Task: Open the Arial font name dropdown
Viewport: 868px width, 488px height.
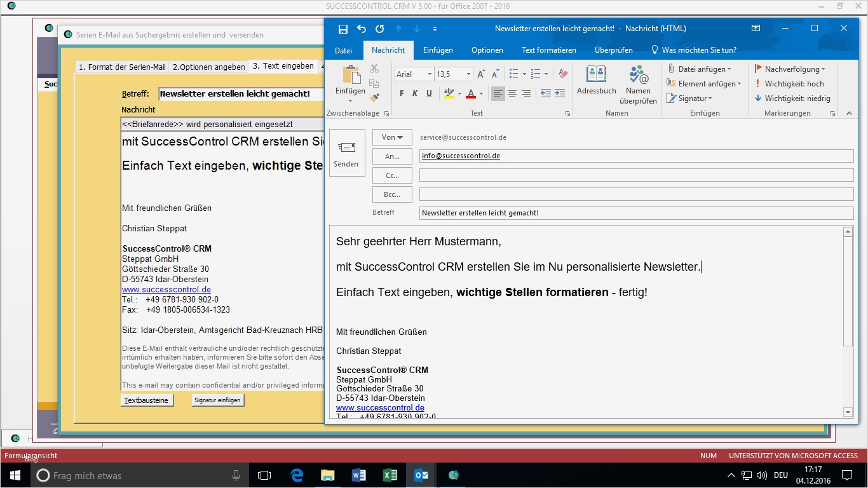Action: click(x=414, y=74)
